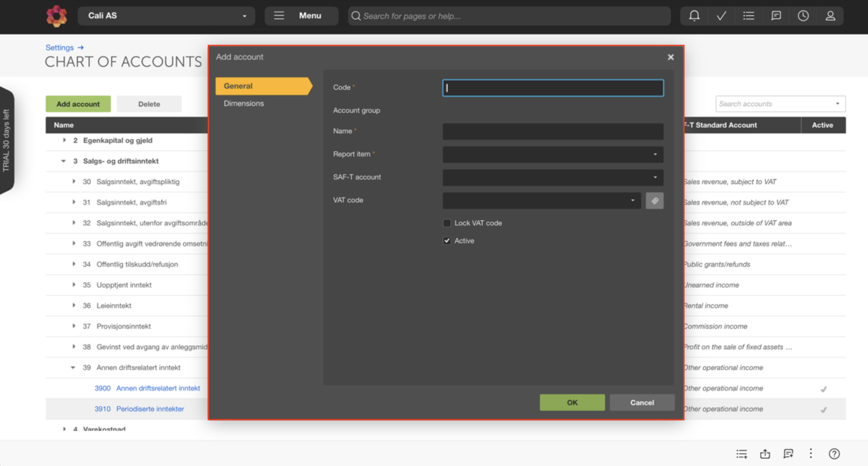
Task: Click the Active column header
Action: pos(823,125)
